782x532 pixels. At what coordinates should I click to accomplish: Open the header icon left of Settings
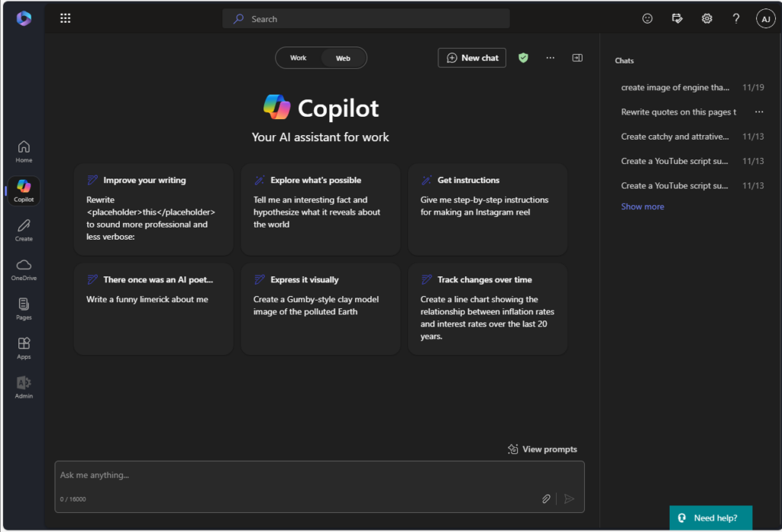[x=677, y=18]
